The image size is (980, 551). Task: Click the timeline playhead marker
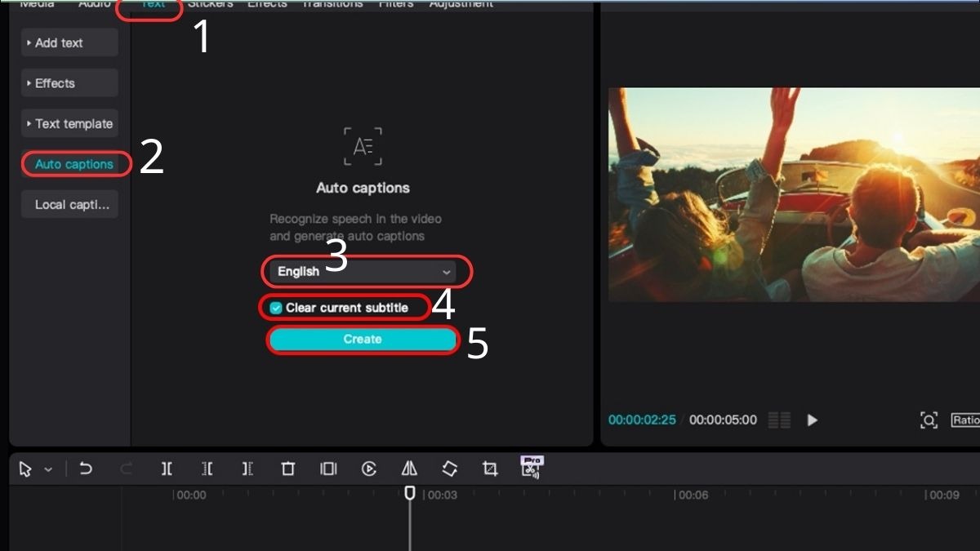point(410,493)
